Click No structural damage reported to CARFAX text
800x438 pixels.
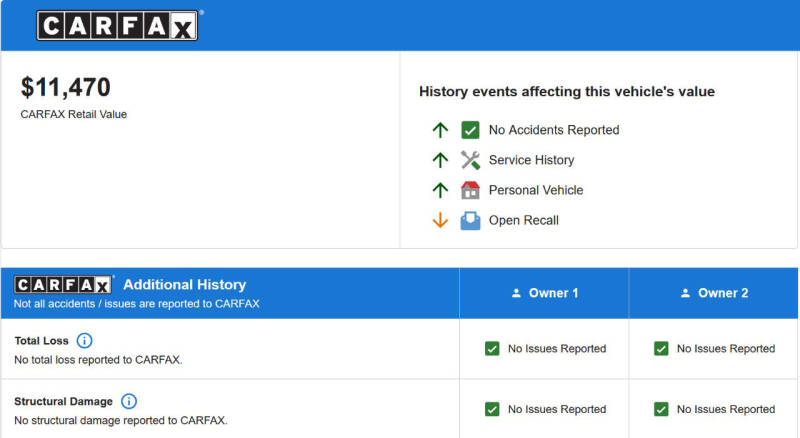(121, 421)
